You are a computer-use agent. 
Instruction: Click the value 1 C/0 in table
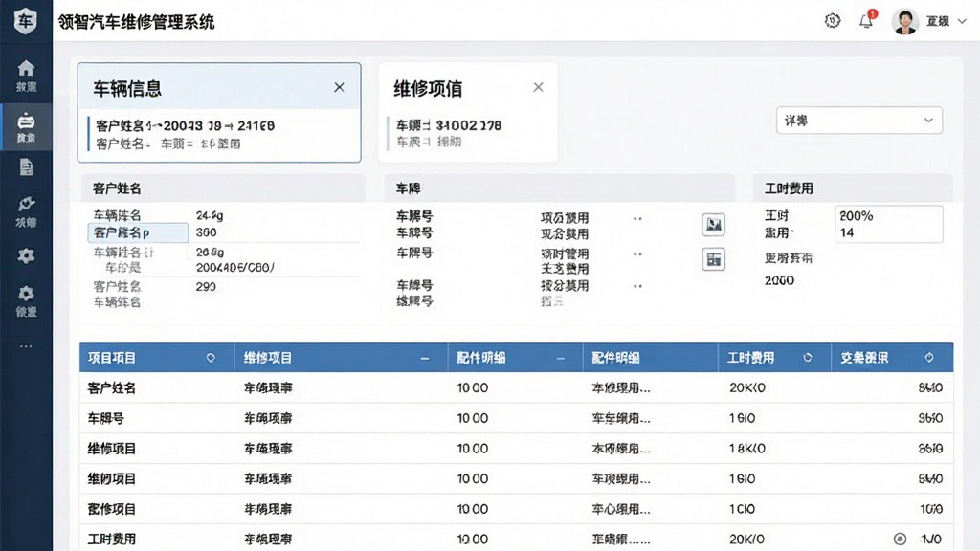tap(743, 509)
